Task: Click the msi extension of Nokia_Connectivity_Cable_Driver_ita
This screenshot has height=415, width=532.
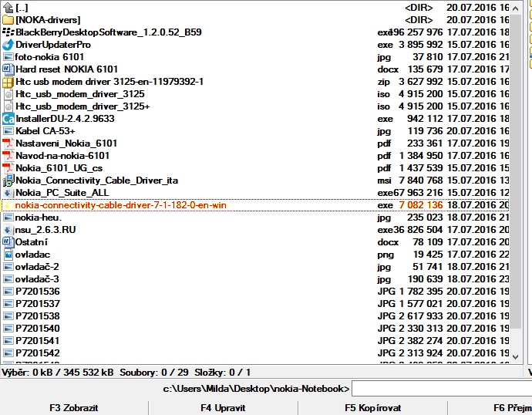Action: point(385,181)
